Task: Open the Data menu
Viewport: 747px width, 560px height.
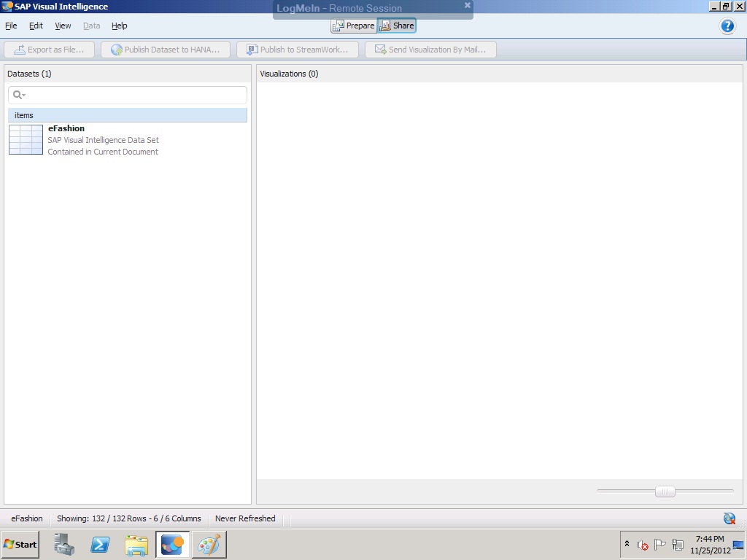Action: (x=91, y=26)
